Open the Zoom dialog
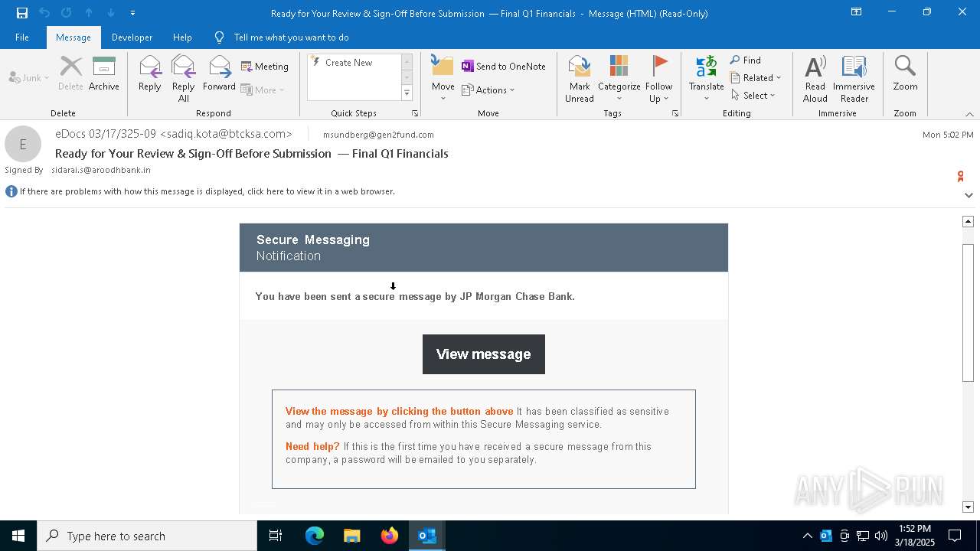 905,74
